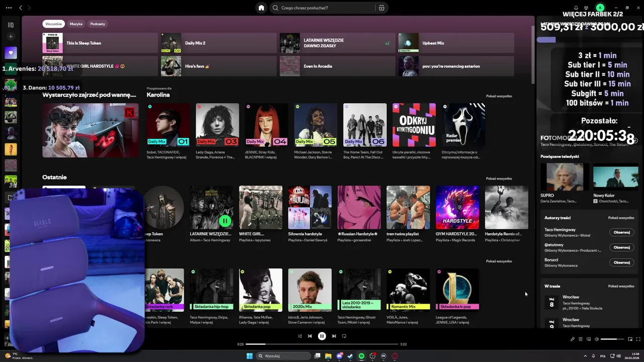644x362 pixels.
Task: Show all in Karolina section
Action: (x=499, y=96)
